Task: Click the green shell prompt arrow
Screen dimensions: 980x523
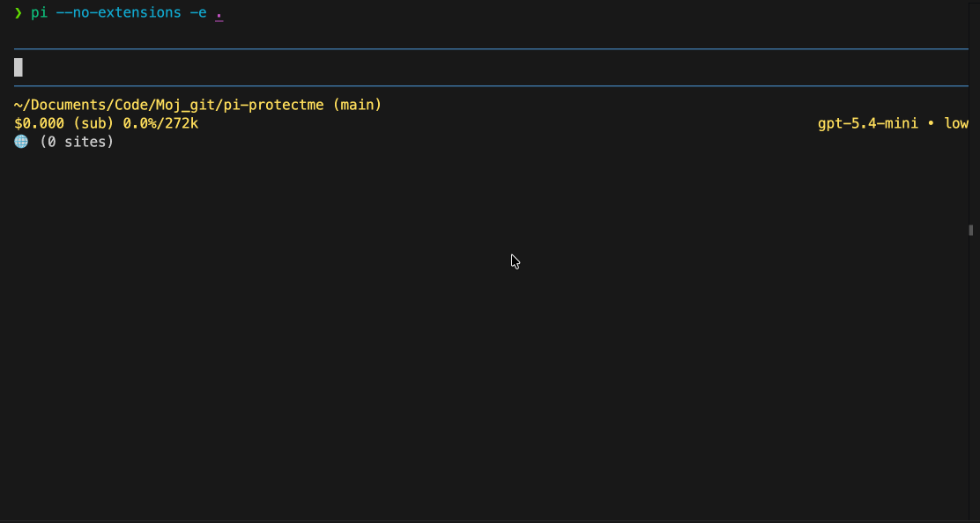Action: click(x=19, y=12)
